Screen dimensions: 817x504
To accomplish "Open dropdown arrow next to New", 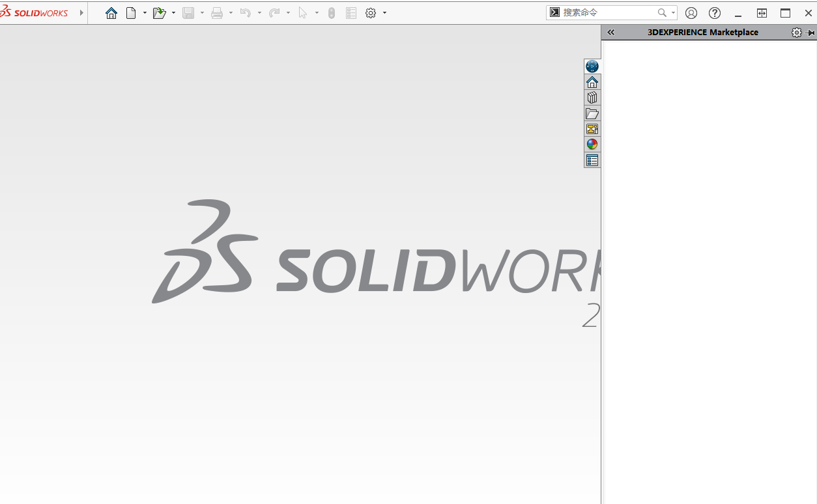I will (x=145, y=13).
